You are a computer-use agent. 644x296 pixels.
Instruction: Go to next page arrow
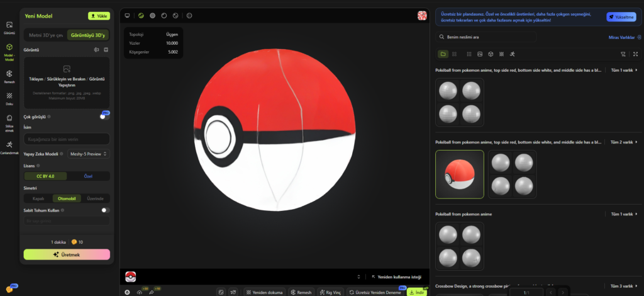pyautogui.click(x=563, y=292)
